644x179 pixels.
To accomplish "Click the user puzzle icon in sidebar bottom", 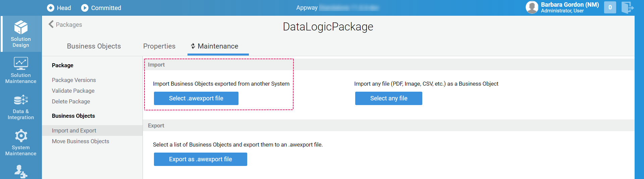I will coord(21,171).
